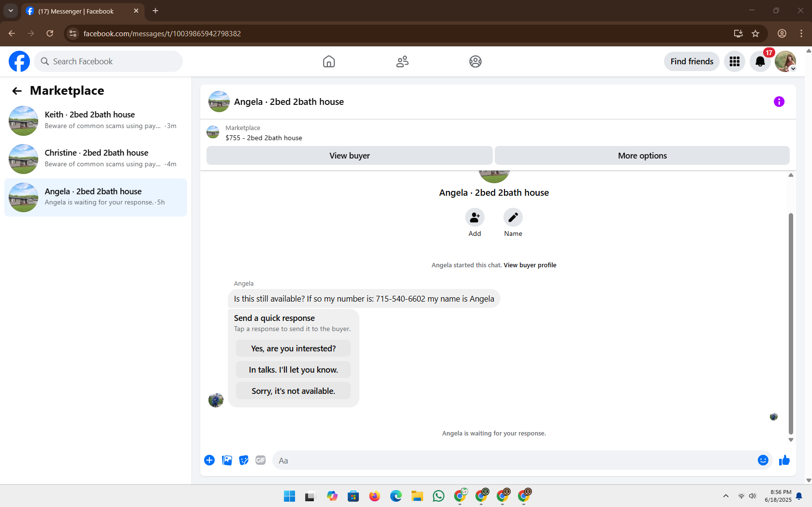Send quick reply 'Sorry, it's not available.'
The image size is (812, 507).
click(293, 391)
